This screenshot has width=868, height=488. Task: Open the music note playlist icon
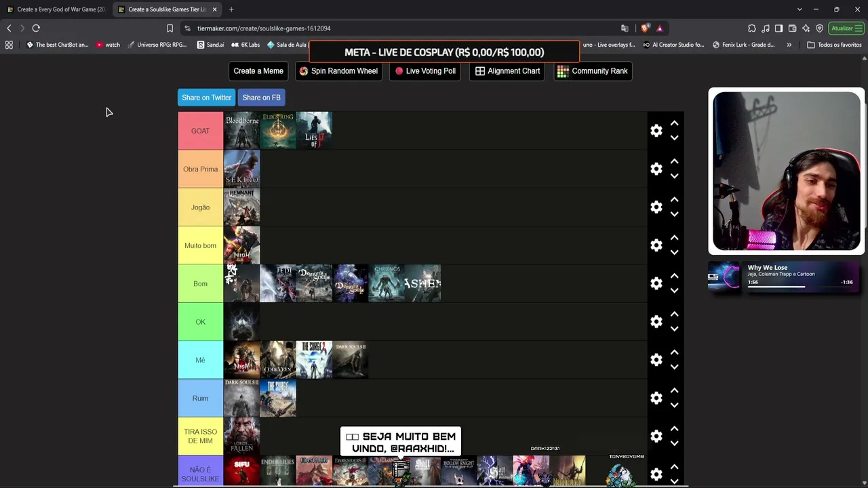point(766,28)
